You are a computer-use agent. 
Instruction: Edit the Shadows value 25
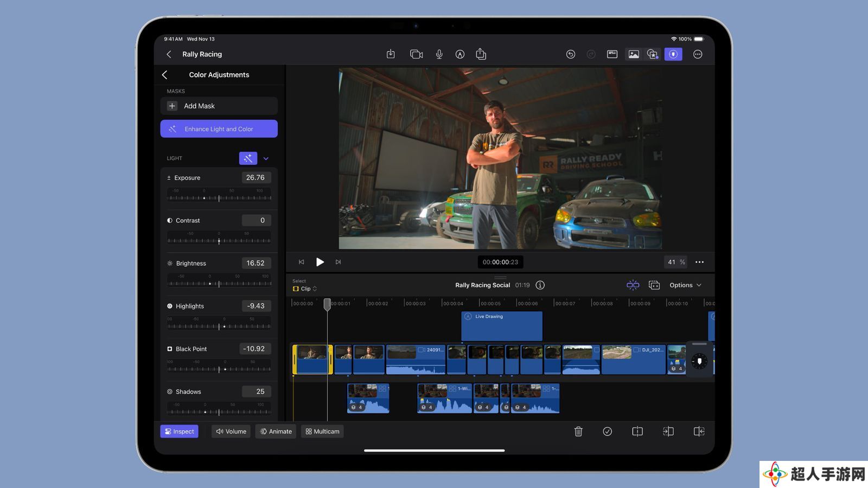click(256, 391)
